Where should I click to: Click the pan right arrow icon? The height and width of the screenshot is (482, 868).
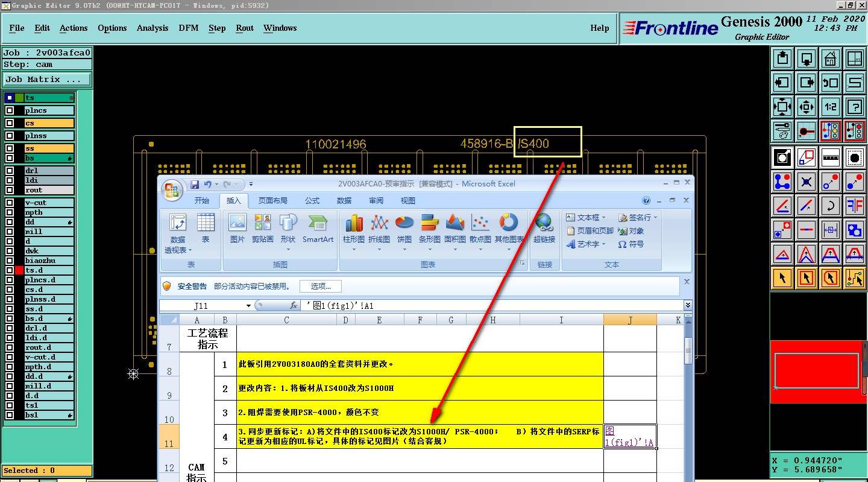(807, 83)
